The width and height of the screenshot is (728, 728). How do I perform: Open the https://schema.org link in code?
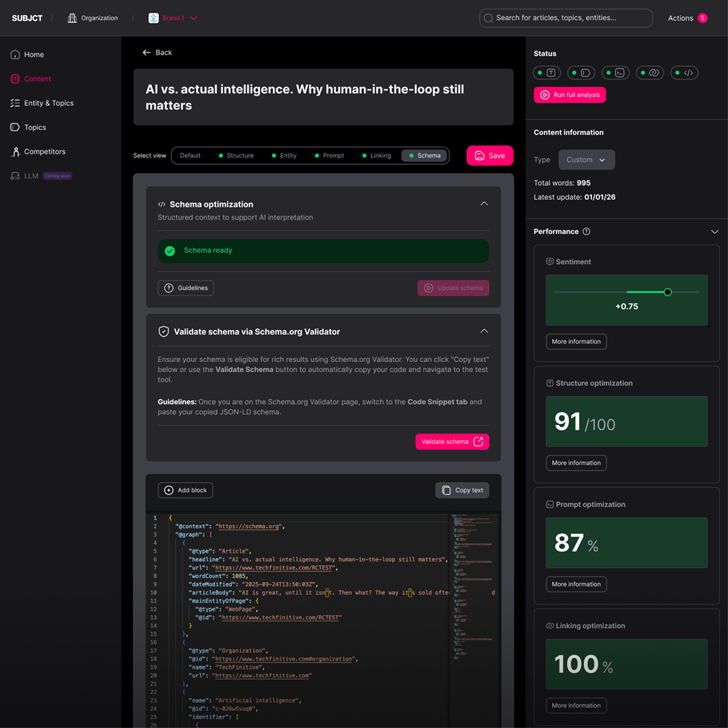[249, 526]
